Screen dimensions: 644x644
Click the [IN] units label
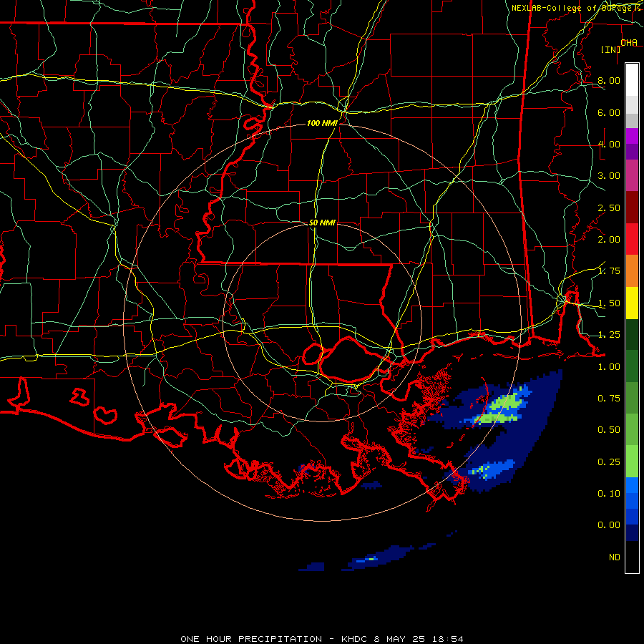point(610,49)
